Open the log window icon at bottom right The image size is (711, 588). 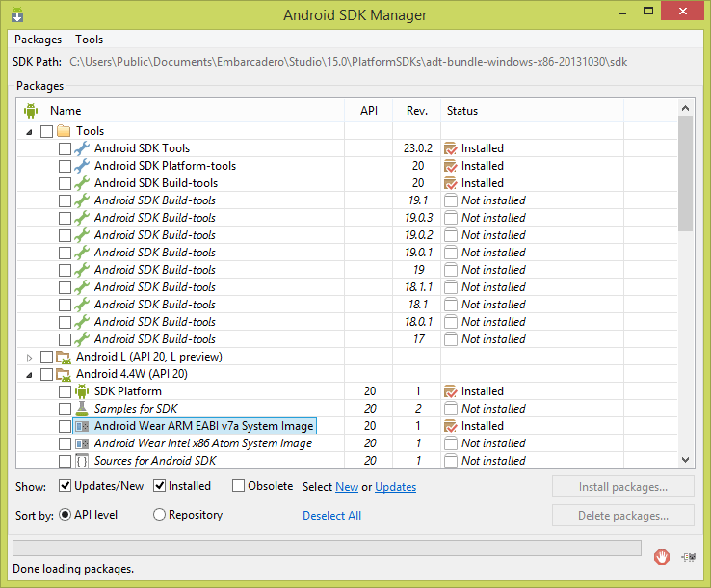tap(688, 557)
